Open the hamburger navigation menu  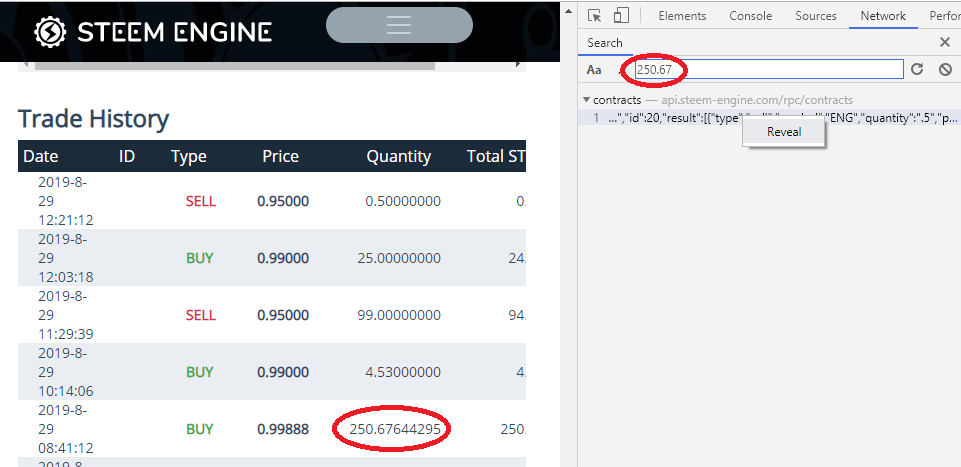399,25
